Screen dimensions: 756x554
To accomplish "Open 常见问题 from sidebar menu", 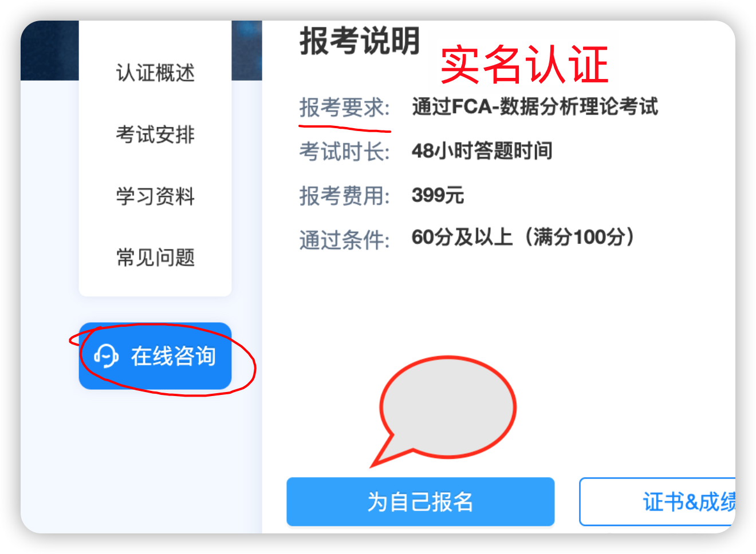I will pyautogui.click(x=155, y=258).
